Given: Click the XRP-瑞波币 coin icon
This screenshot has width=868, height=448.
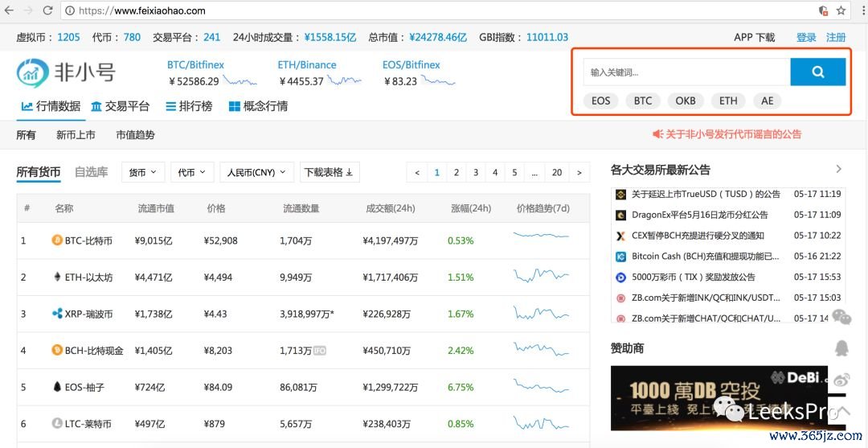Looking at the screenshot, I should pos(56,314).
